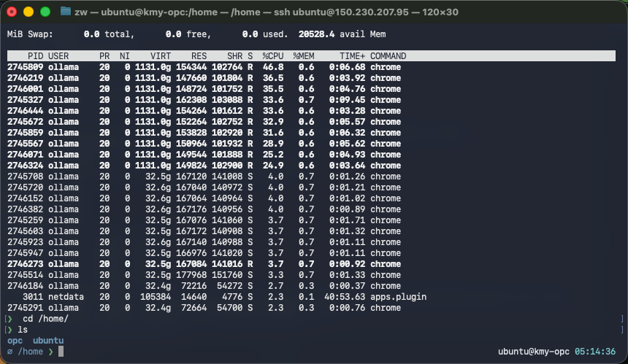Screen dimensions: 628x364
Task: Click the VIRT column header
Action: [161, 56]
